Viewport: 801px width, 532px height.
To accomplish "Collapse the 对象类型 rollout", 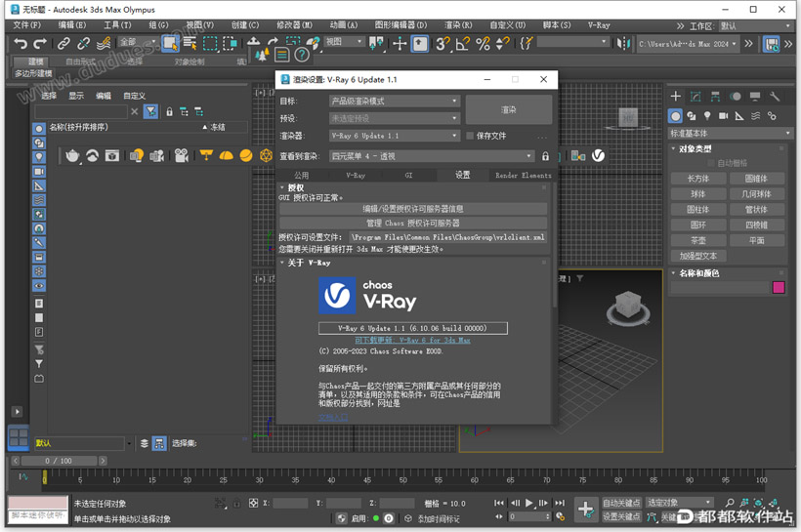I will coord(673,148).
